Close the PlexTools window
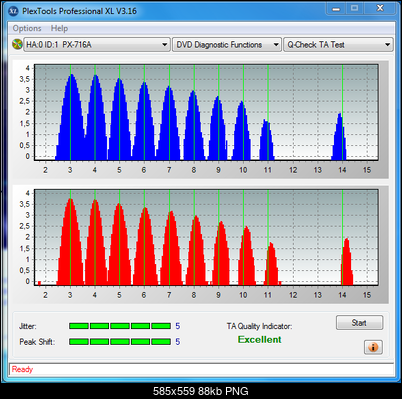The height and width of the screenshot is (399, 402). (x=379, y=9)
